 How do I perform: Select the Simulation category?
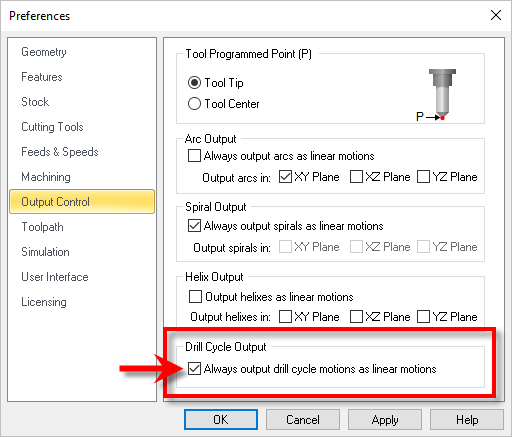(45, 252)
